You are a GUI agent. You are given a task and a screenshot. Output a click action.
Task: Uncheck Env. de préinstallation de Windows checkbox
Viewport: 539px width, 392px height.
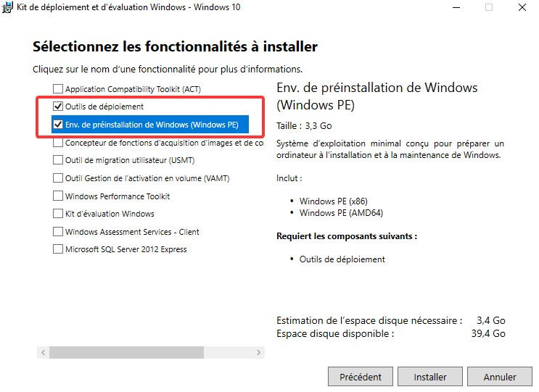(x=58, y=125)
